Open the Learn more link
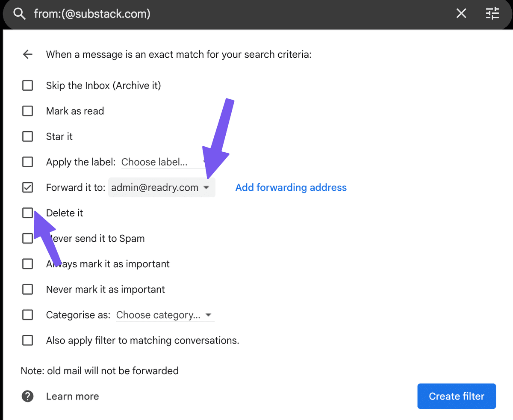The image size is (513, 420). [x=72, y=396]
